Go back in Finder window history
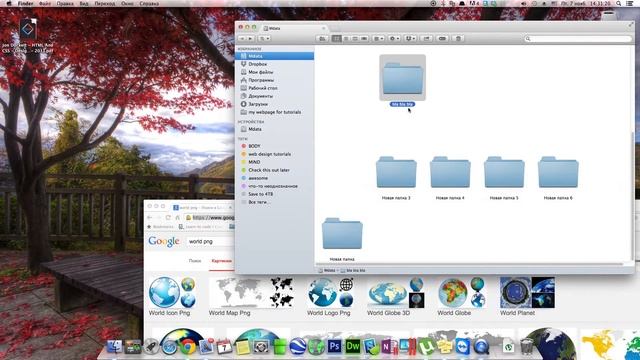Viewport: 640px width, 360px height. point(242,38)
